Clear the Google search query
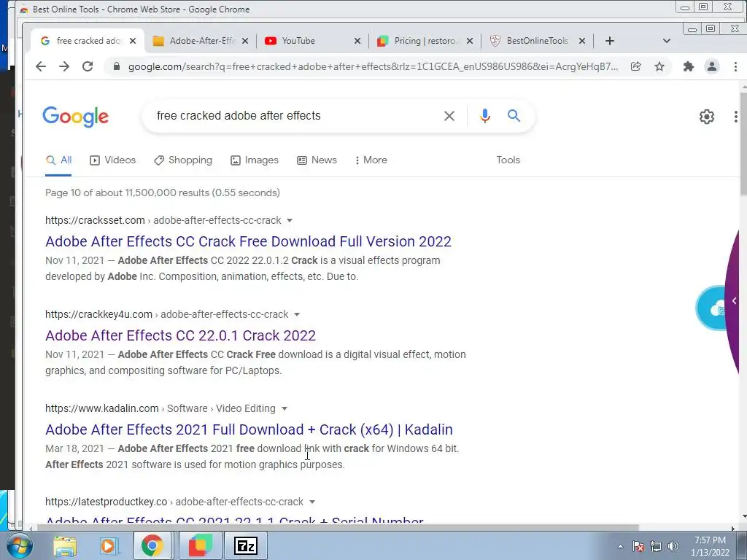Viewport: 747px width, 560px height. click(449, 116)
